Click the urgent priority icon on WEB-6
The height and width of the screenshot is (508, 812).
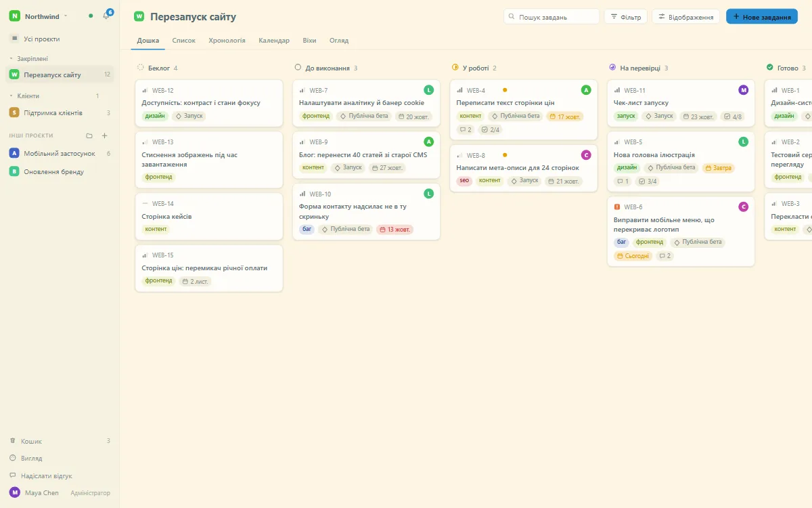pos(617,207)
